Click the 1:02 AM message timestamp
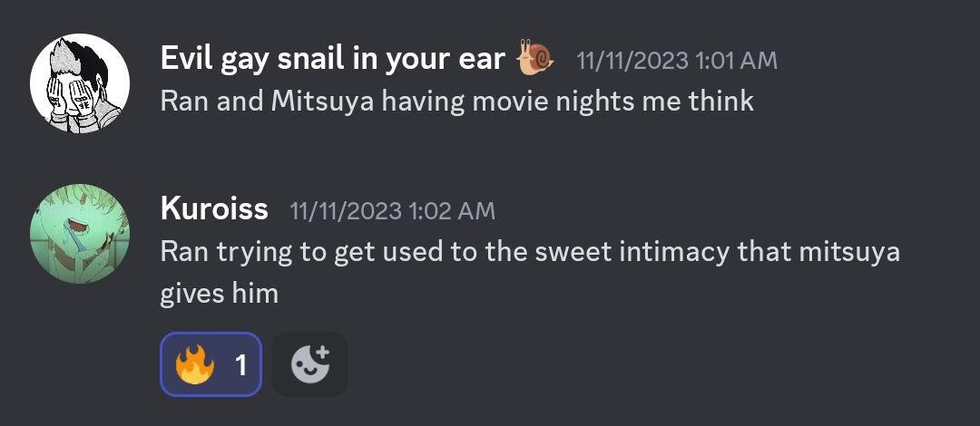 coord(392,211)
